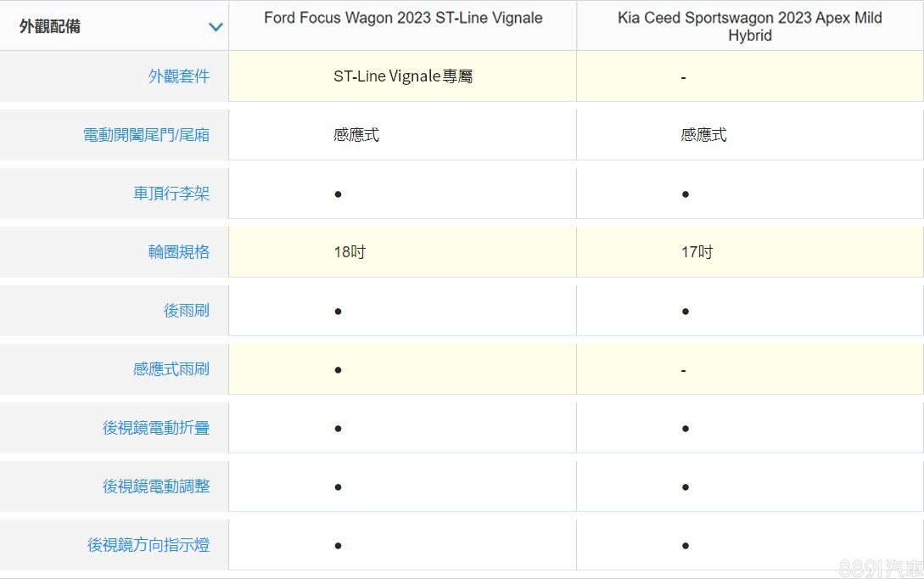The height and width of the screenshot is (579, 924).
Task: Click Ford's ST-Line Vignale專屬 cell
Action: point(403,76)
